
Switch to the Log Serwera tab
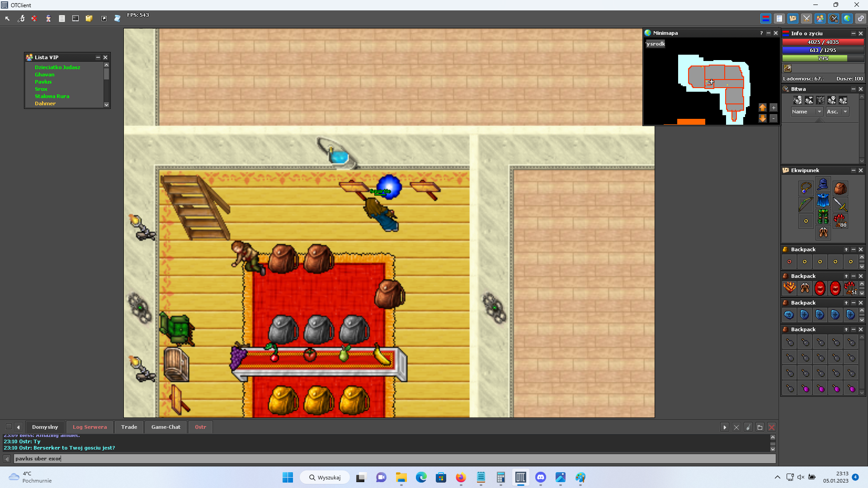pyautogui.click(x=90, y=427)
